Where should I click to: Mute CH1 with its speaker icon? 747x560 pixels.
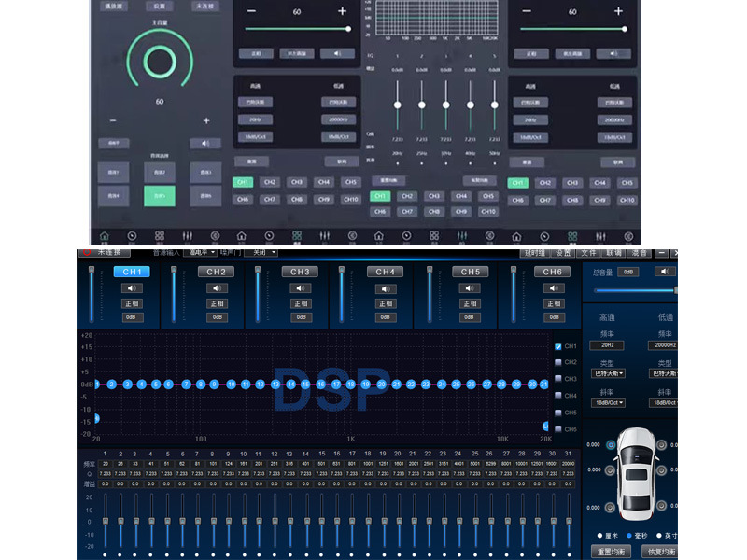(132, 288)
